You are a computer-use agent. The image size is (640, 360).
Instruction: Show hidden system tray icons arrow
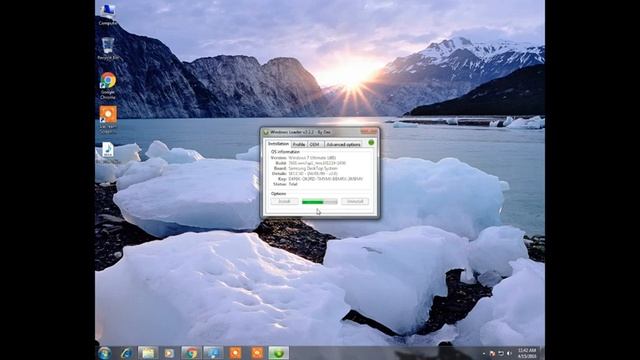click(484, 353)
